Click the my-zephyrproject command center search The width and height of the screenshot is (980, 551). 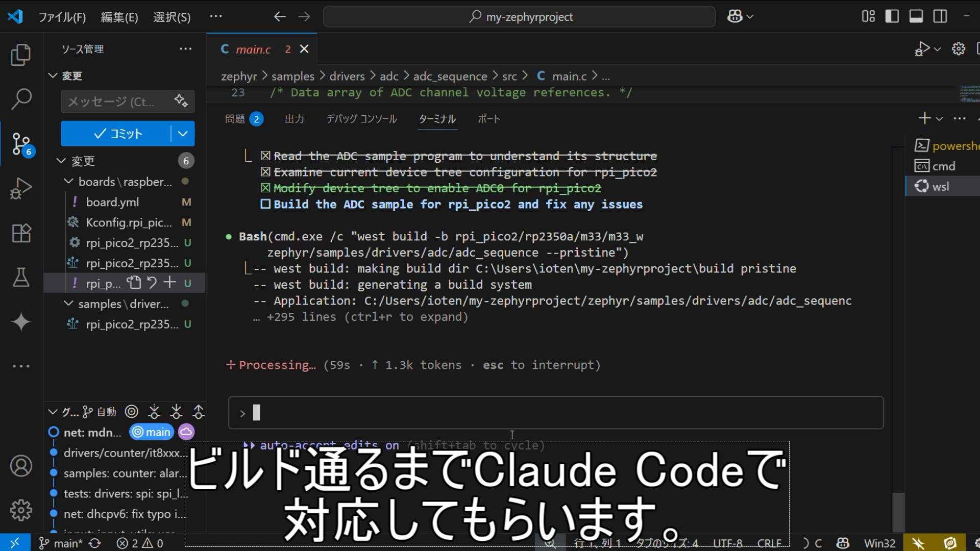519,17
